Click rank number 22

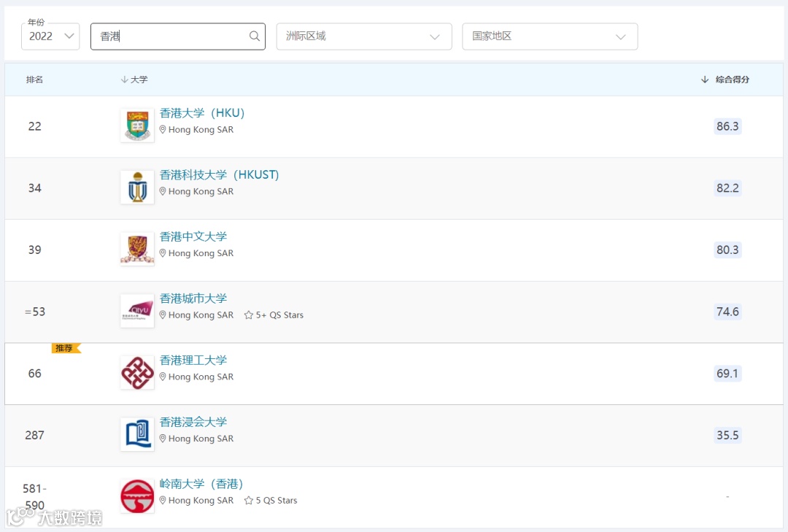[x=35, y=126]
